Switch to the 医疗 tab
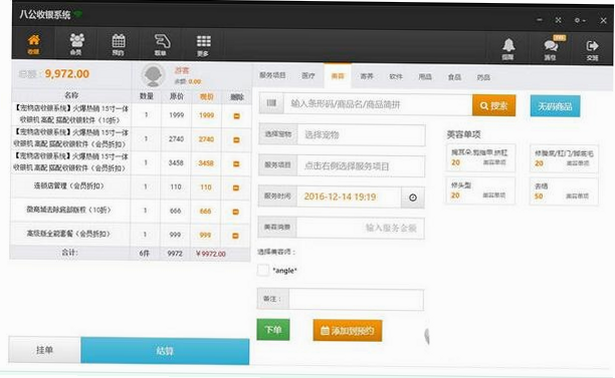The image size is (615, 378). point(308,75)
